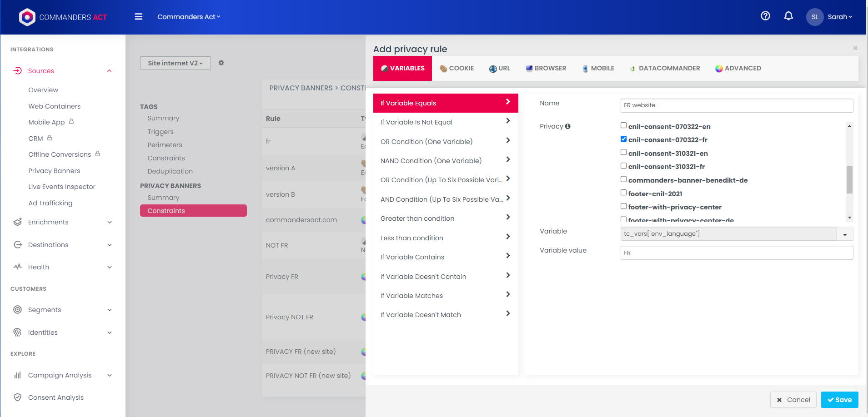Click the help question mark icon
868x417 pixels.
(765, 16)
